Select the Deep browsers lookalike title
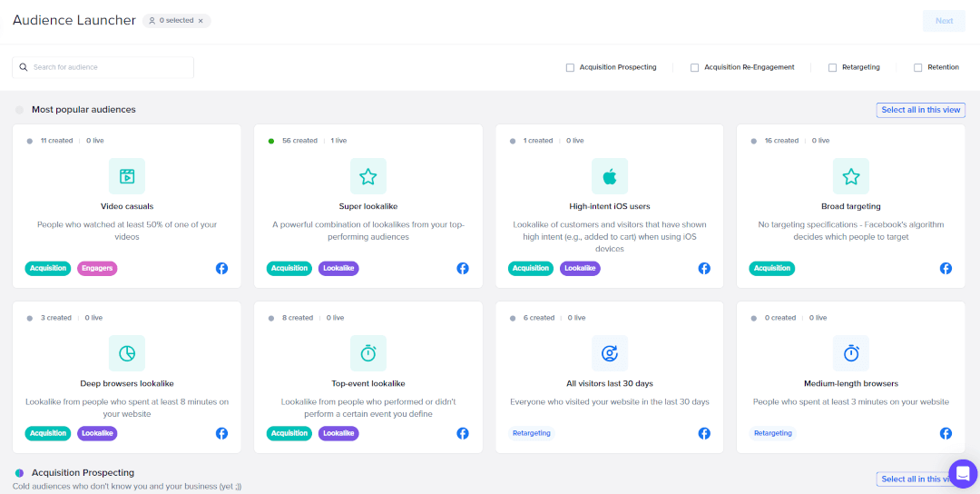This screenshot has width=980, height=494. pos(127,383)
